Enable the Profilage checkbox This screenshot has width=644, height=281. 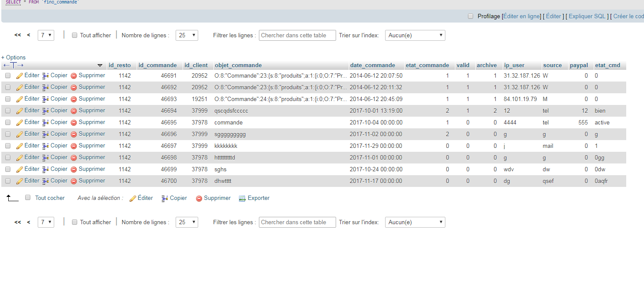click(x=471, y=16)
